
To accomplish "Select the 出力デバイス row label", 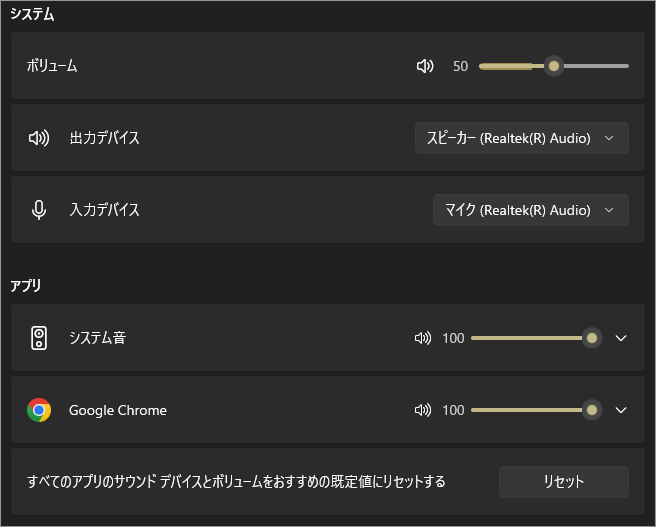I will [x=104, y=138].
